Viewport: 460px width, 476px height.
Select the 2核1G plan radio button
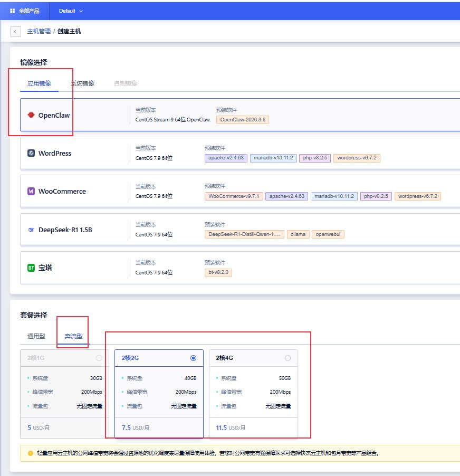(x=99, y=358)
